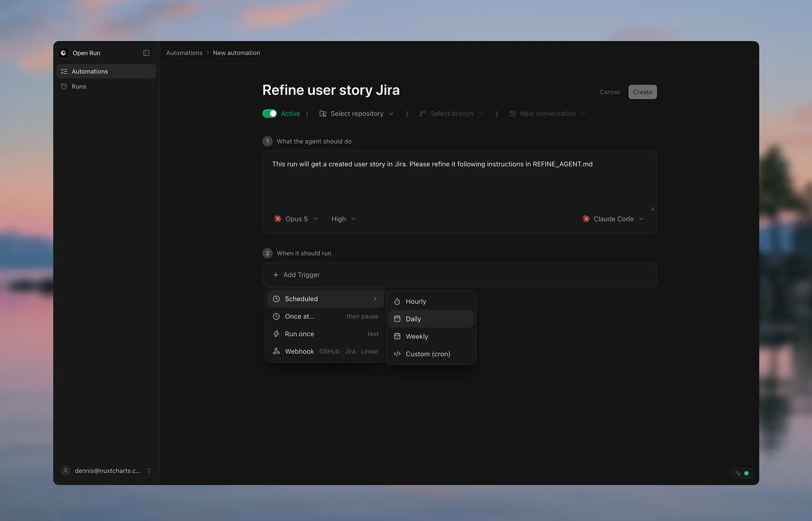Click the Hourly timer icon
Image resolution: width=812 pixels, height=521 pixels.
(397, 301)
